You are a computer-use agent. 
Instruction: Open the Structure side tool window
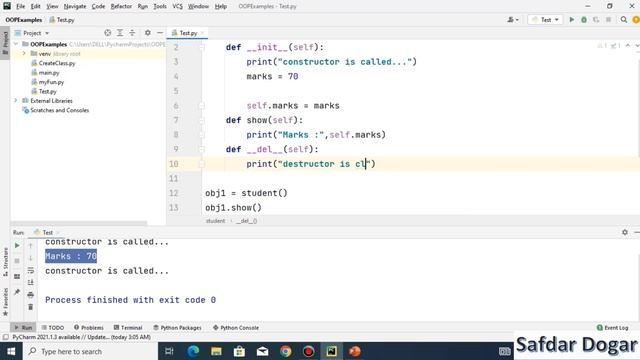(5, 262)
